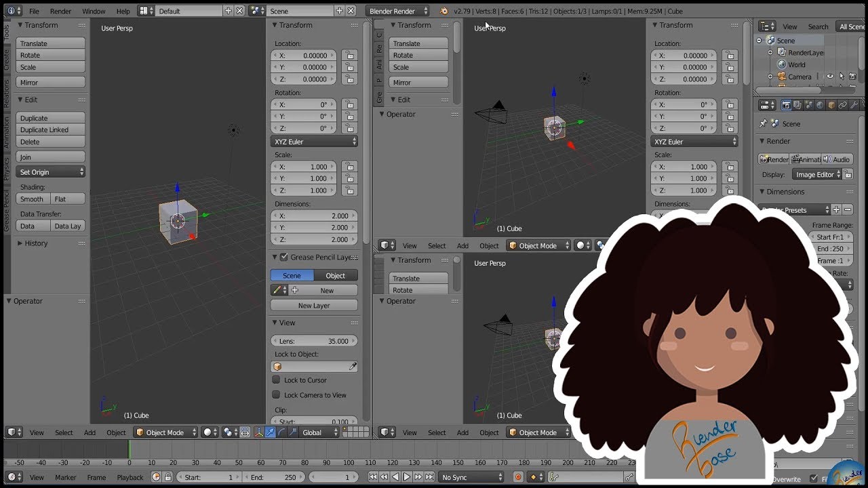Open the Blender Render engine dropdown
Image resolution: width=868 pixels, height=488 pixels.
(x=398, y=11)
